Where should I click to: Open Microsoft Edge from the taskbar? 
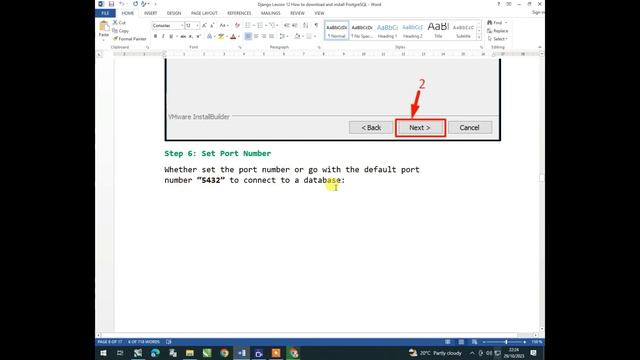tap(155, 353)
